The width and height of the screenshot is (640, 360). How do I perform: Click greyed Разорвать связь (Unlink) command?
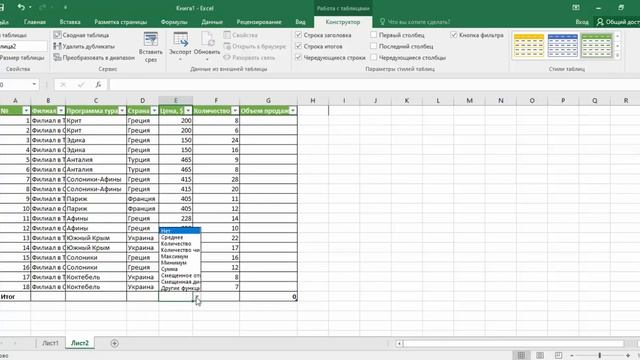tap(249, 58)
